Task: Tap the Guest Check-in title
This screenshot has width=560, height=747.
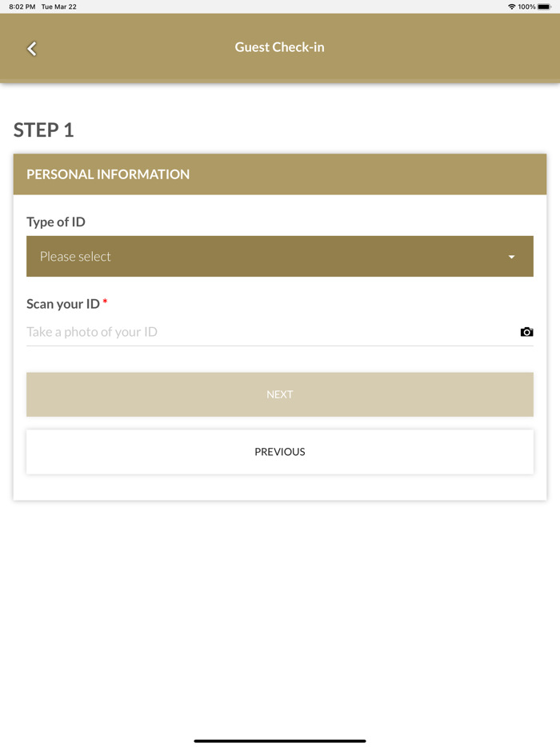Action: [x=279, y=47]
